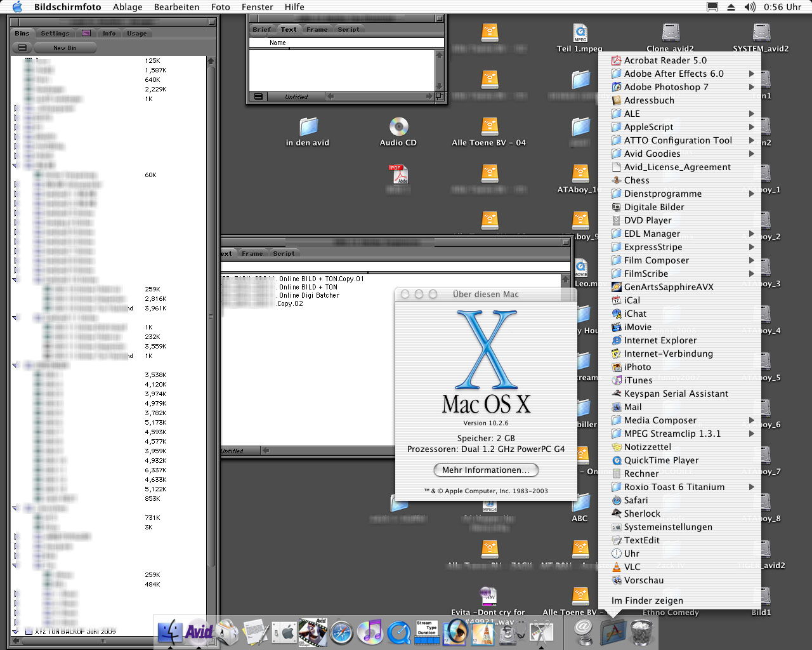Switch to the purple effects tab in project window

tap(86, 33)
